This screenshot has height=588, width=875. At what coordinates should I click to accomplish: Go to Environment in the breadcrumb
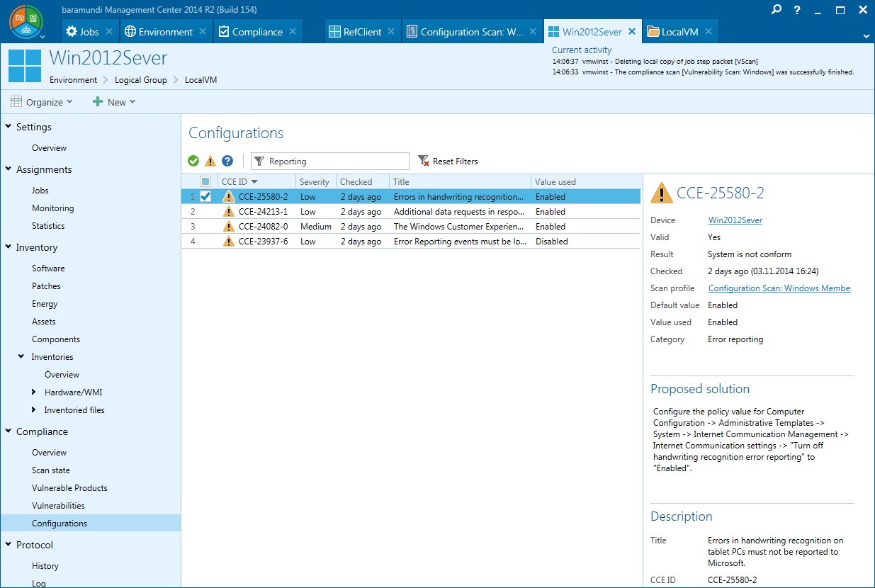click(74, 80)
